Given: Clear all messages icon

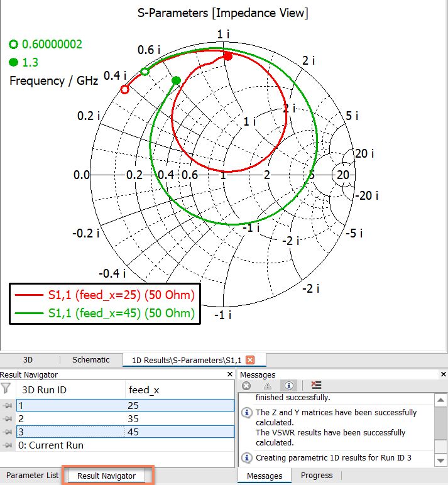Looking at the screenshot, I should tap(316, 385).
